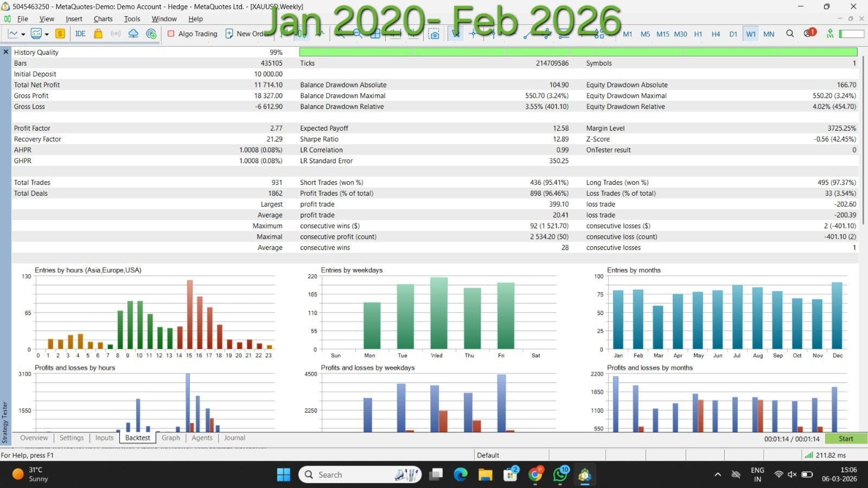This screenshot has width=868, height=488.
Task: Click the New Order document icon
Action: point(229,34)
